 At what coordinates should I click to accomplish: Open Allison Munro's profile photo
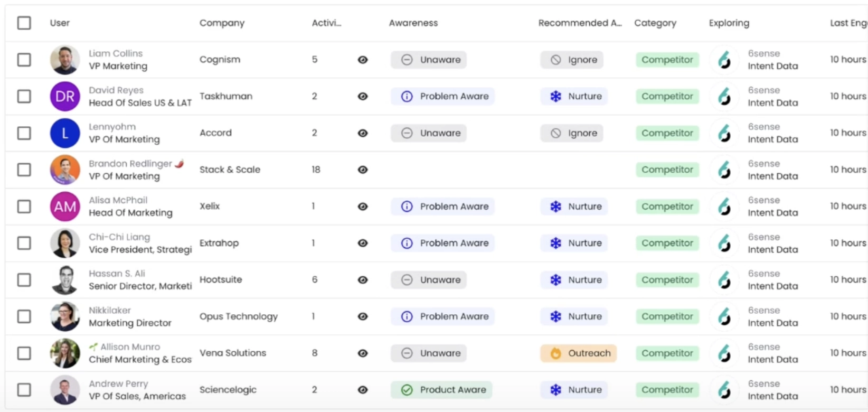(65, 353)
